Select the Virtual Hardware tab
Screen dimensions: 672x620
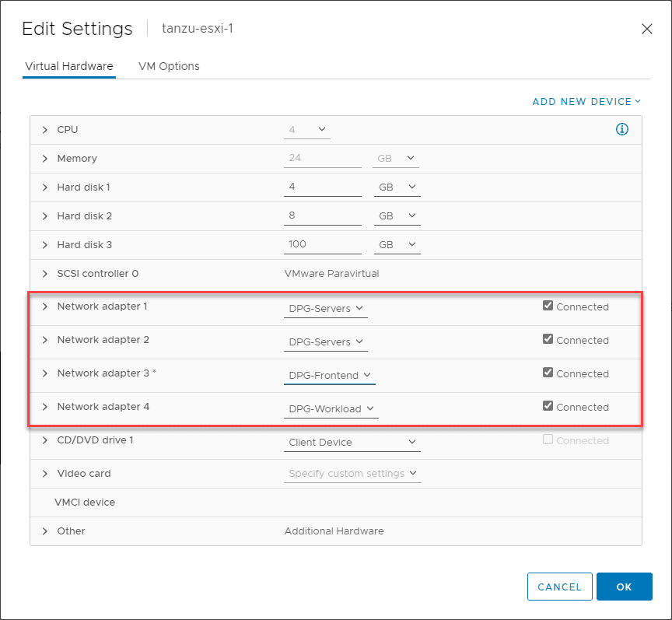click(69, 66)
